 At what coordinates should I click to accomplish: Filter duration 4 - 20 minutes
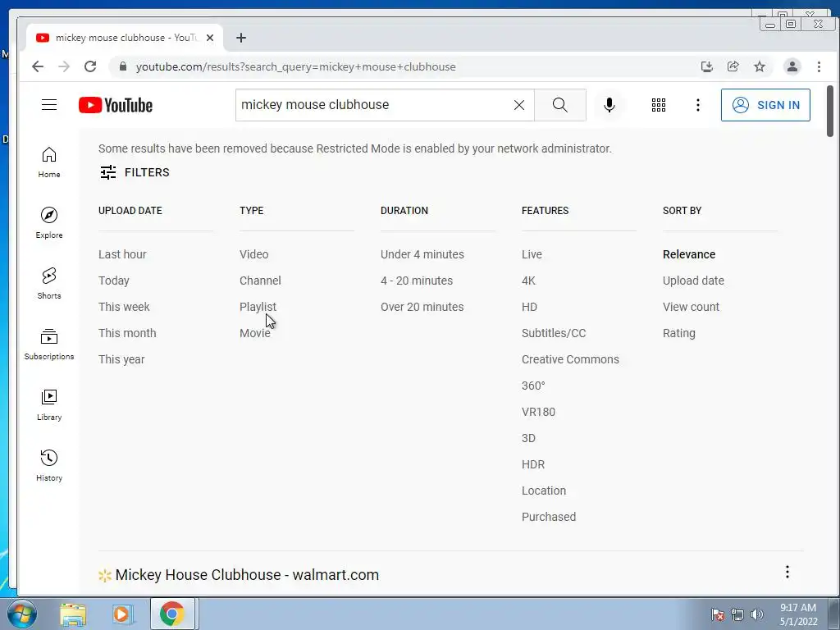coord(416,281)
